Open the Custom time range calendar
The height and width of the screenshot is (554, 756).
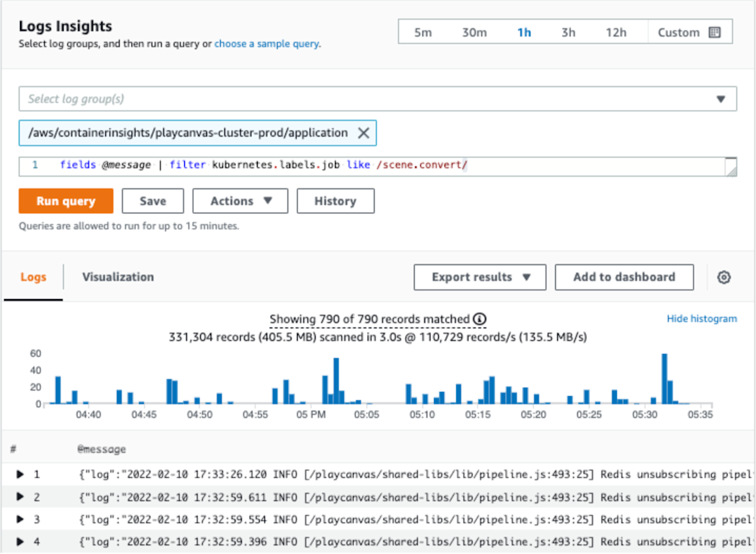click(690, 33)
